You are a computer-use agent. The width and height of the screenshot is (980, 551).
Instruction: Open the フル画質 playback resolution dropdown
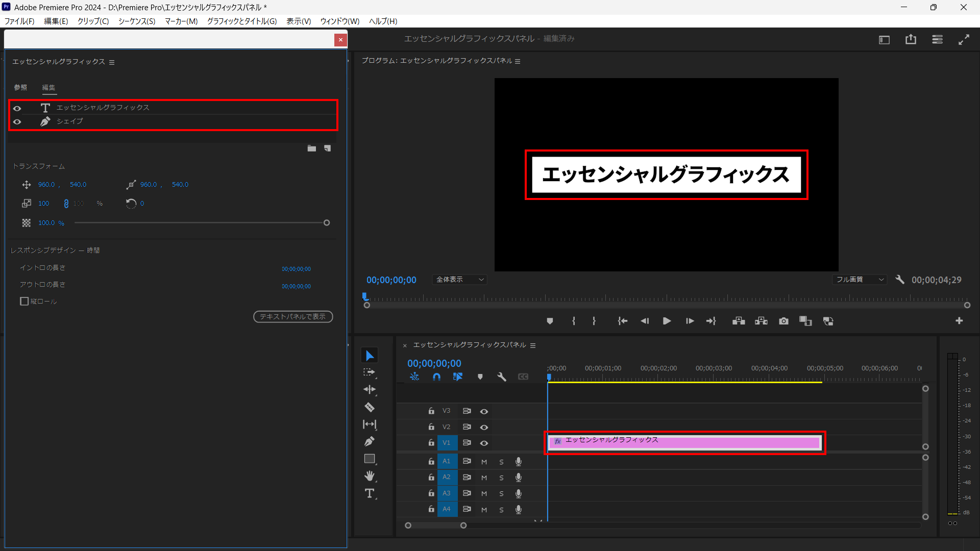(859, 280)
